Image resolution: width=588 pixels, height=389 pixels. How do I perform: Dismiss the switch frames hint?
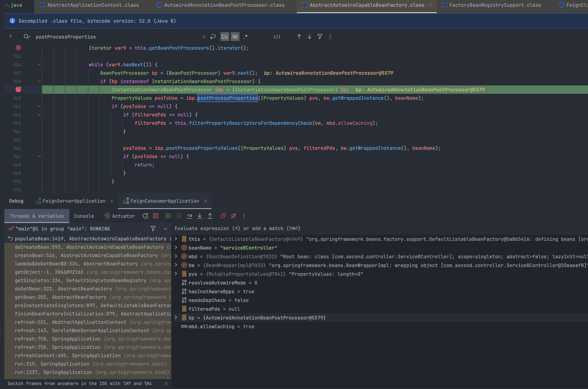pos(166,384)
